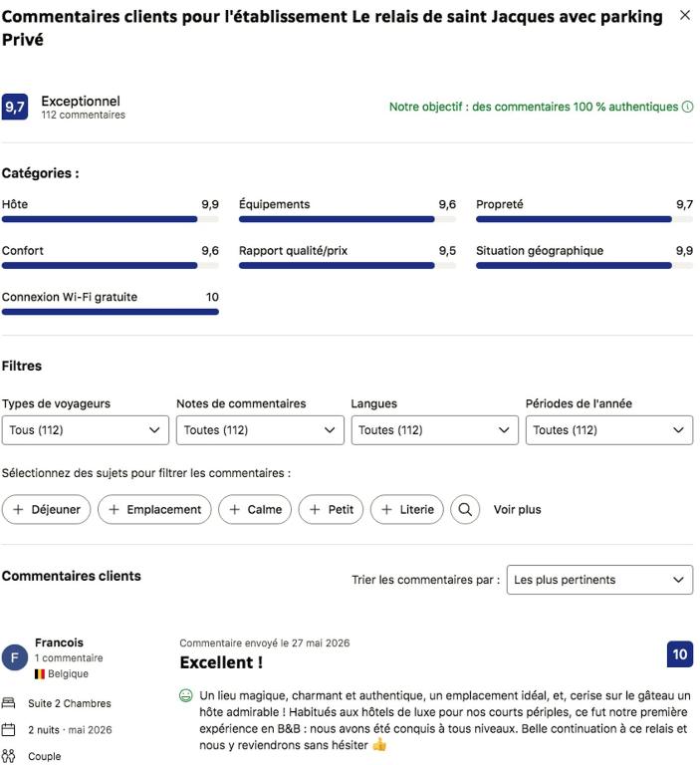The width and height of the screenshot is (700, 765).
Task: Close the customer reviews panel
Action: pyautogui.click(x=685, y=16)
